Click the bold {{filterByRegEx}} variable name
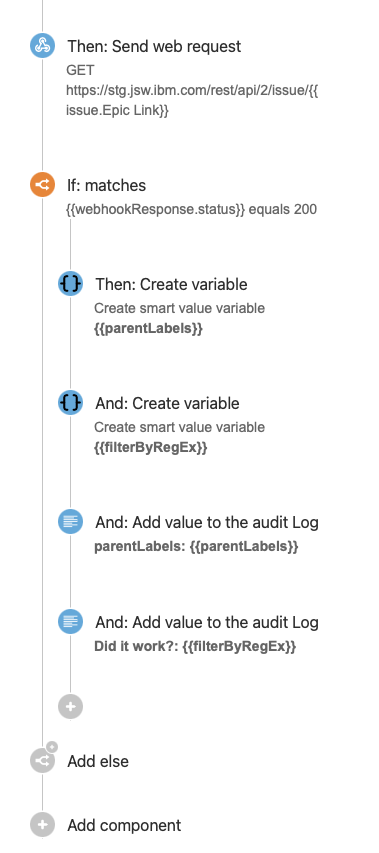 tap(151, 448)
